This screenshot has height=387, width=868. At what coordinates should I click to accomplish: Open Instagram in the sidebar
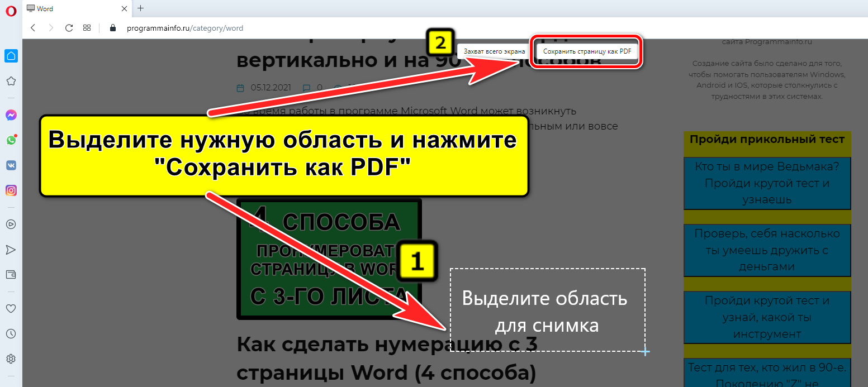[x=11, y=190]
